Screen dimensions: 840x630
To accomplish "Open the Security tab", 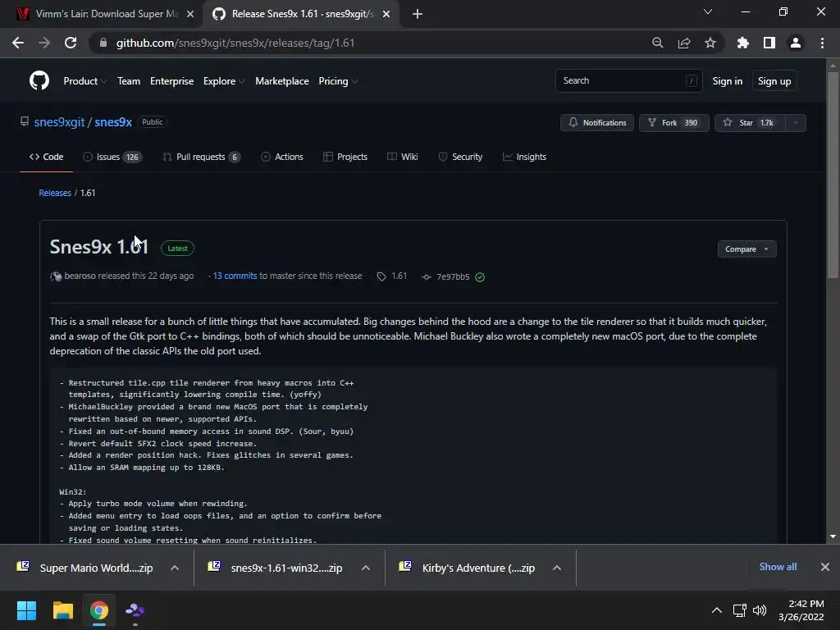I will pos(460,157).
